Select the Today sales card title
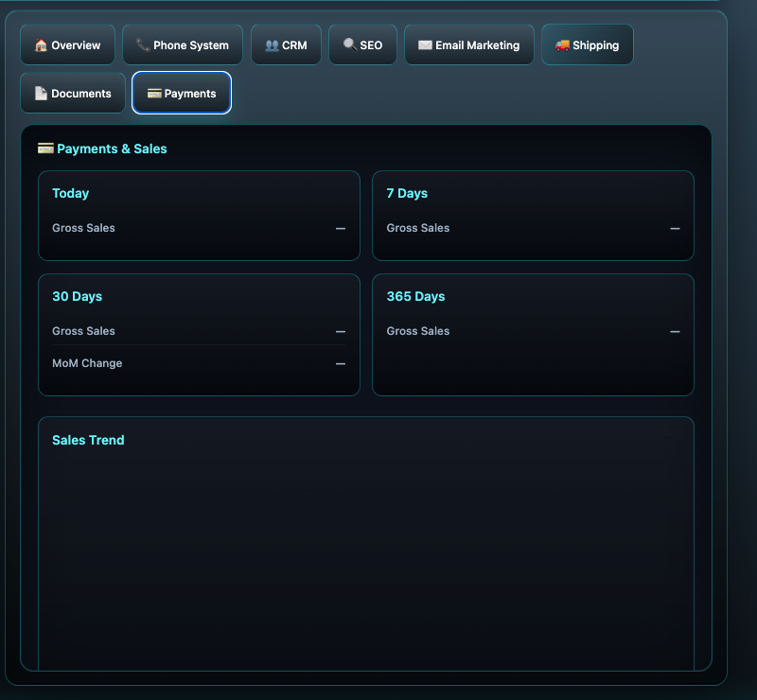The height and width of the screenshot is (700, 757). (71, 193)
